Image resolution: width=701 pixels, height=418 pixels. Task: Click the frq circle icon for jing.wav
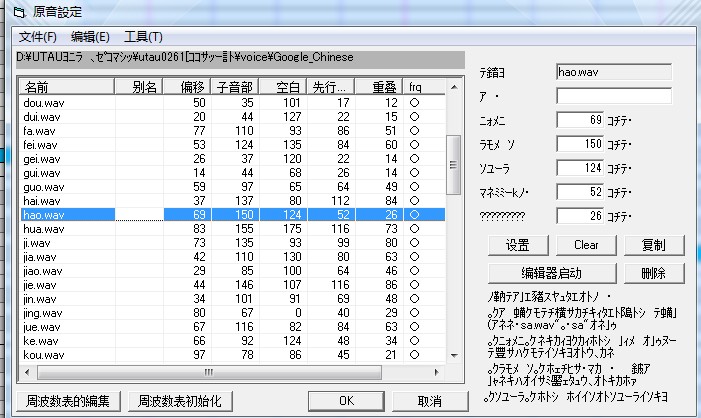coord(414,313)
